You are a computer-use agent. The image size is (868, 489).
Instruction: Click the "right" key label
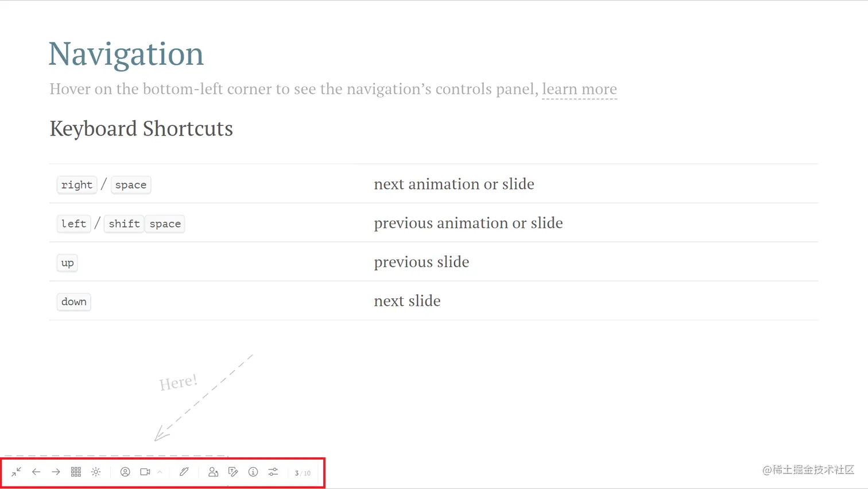point(77,185)
